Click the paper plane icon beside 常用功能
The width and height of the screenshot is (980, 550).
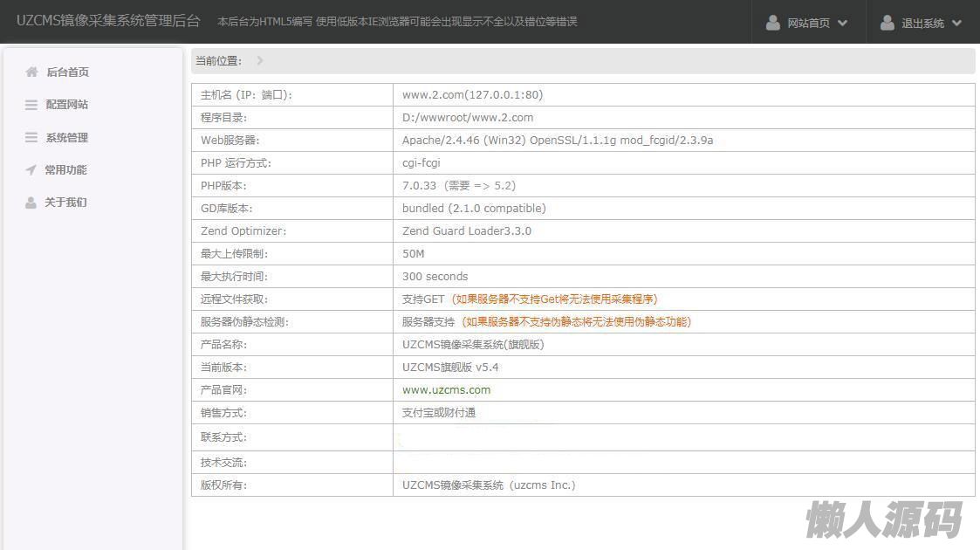click(31, 170)
